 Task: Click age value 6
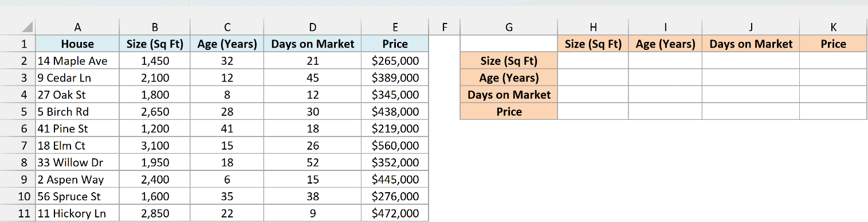point(227,180)
